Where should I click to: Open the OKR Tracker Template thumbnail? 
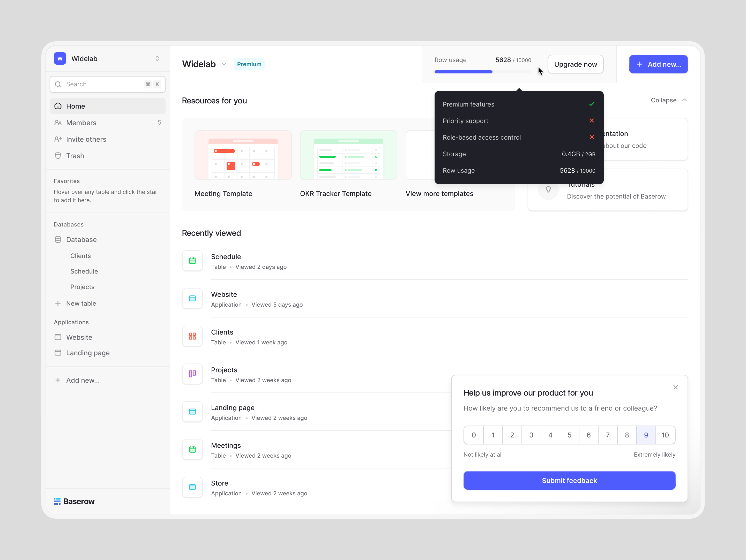click(348, 155)
